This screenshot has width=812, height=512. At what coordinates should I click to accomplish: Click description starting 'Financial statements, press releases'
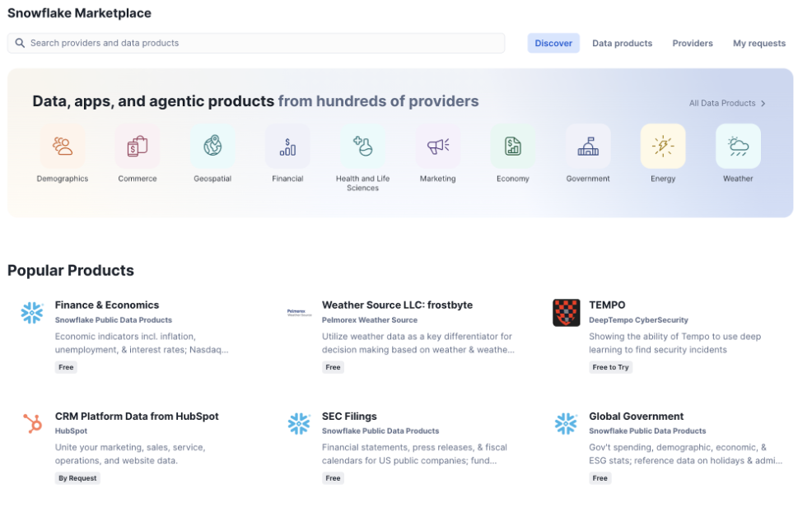click(x=414, y=454)
